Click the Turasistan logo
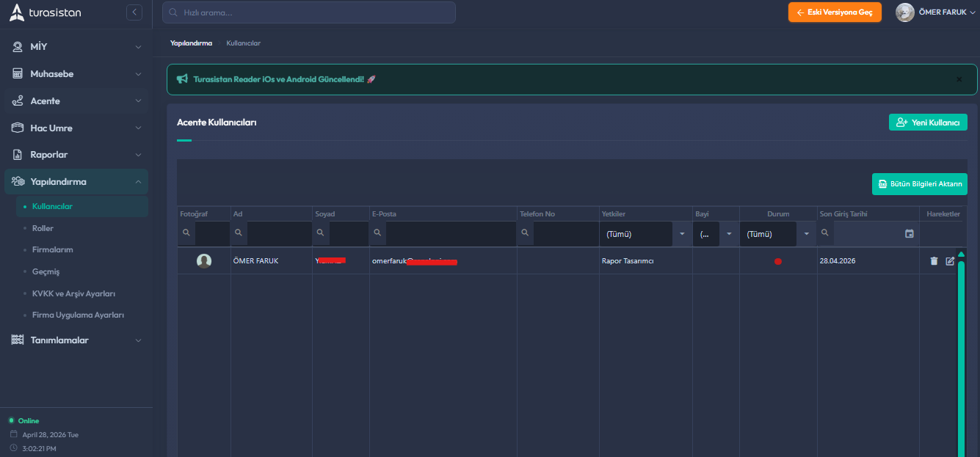This screenshot has width=980, height=457. (x=46, y=12)
